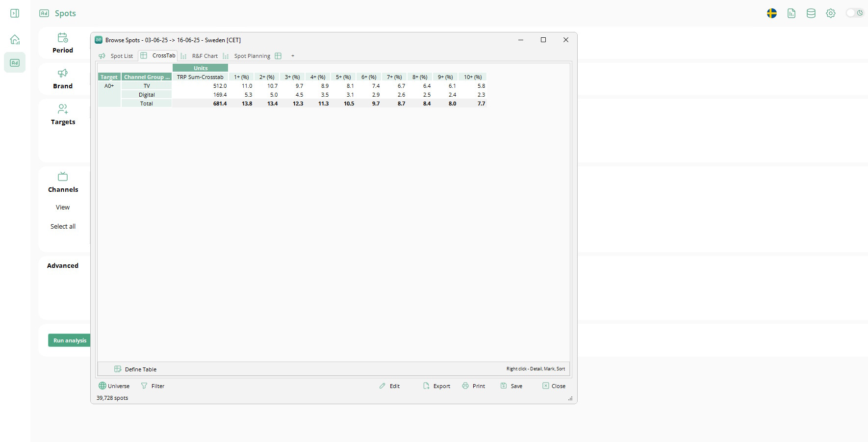Click the Define Table button
The height and width of the screenshot is (442, 868).
click(136, 369)
